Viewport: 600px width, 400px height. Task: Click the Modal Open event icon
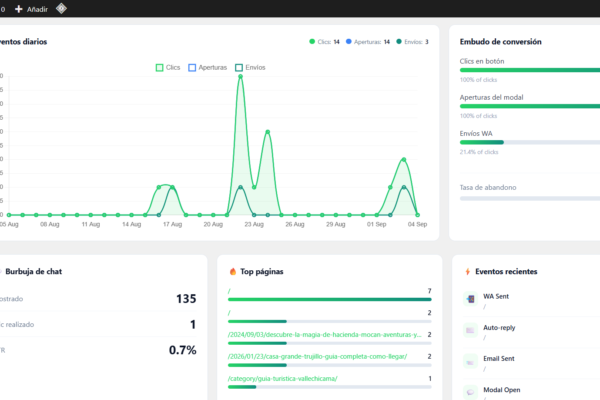[x=471, y=392]
